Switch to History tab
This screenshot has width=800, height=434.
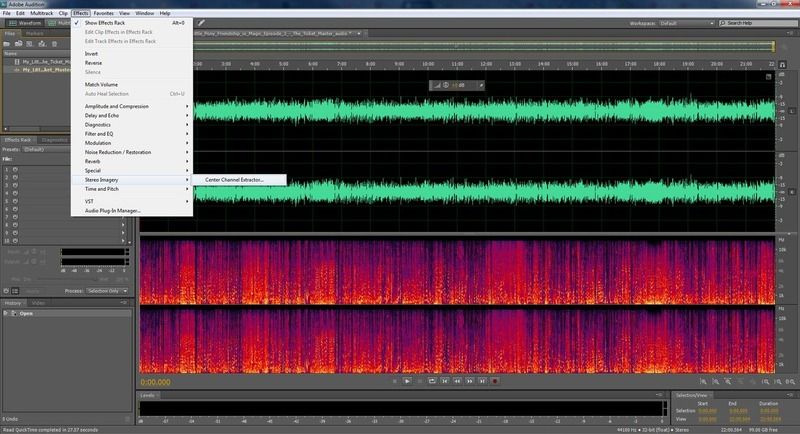[x=13, y=303]
